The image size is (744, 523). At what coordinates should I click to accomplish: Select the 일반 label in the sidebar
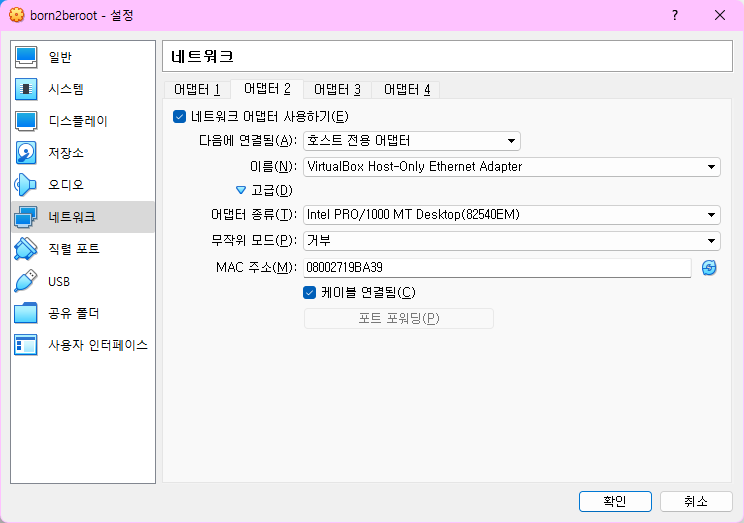(60, 57)
